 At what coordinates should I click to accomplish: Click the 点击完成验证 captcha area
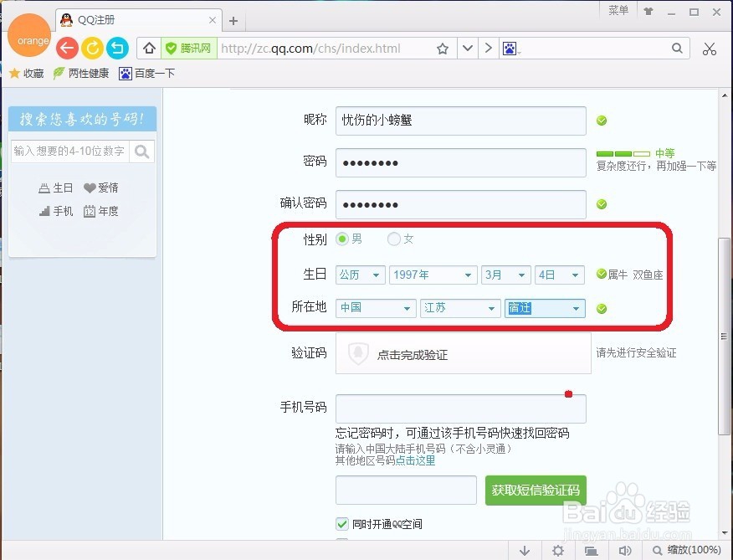click(414, 353)
